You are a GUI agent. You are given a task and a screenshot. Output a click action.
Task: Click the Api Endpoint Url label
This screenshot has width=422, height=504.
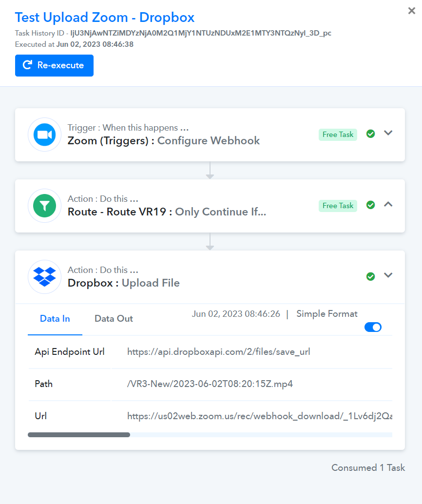point(70,352)
